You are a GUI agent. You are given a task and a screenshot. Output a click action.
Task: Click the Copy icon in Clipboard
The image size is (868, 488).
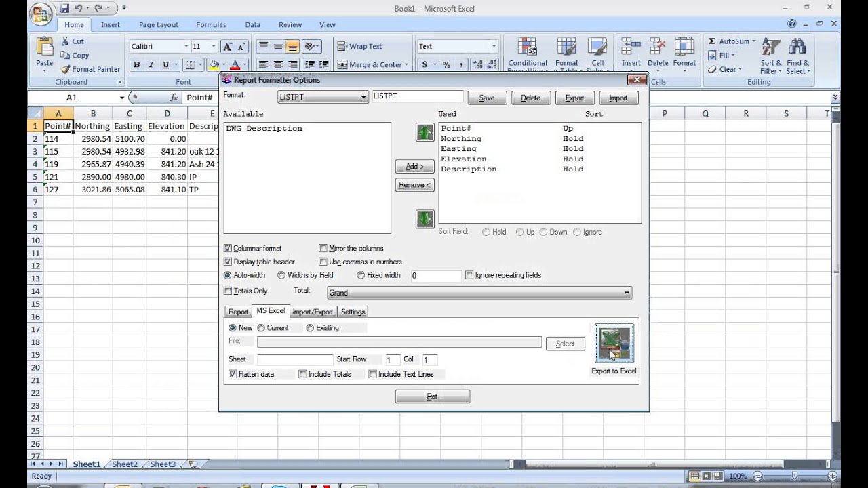click(65, 56)
